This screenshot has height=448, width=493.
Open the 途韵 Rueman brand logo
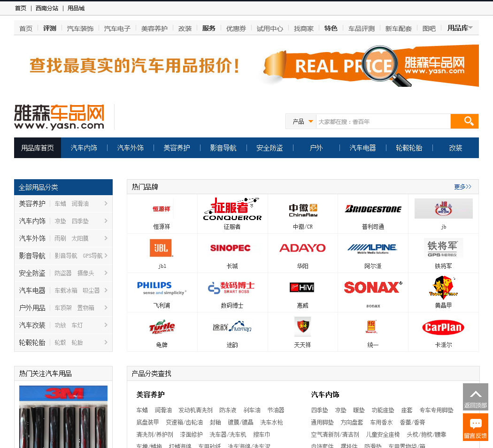[232, 327]
